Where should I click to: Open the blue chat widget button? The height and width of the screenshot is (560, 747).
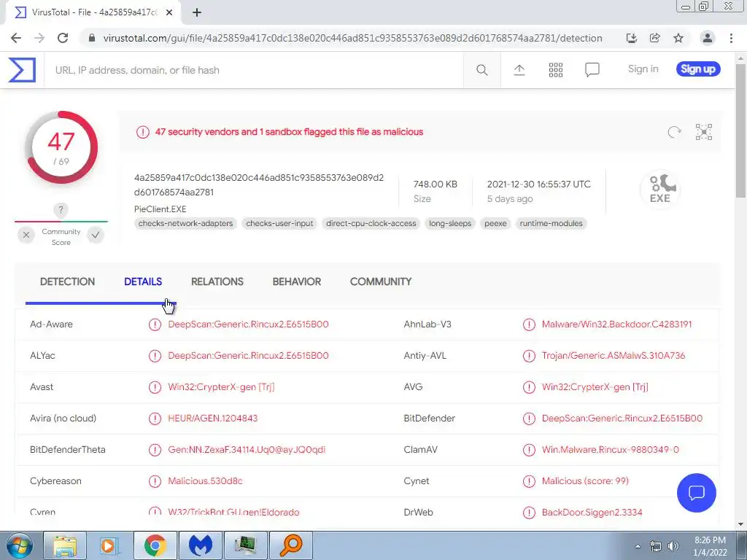click(696, 493)
